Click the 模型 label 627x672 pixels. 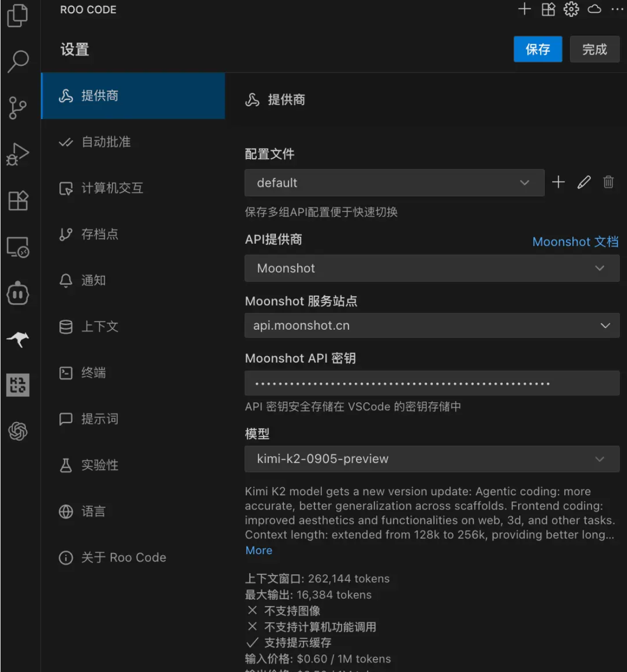click(x=257, y=434)
